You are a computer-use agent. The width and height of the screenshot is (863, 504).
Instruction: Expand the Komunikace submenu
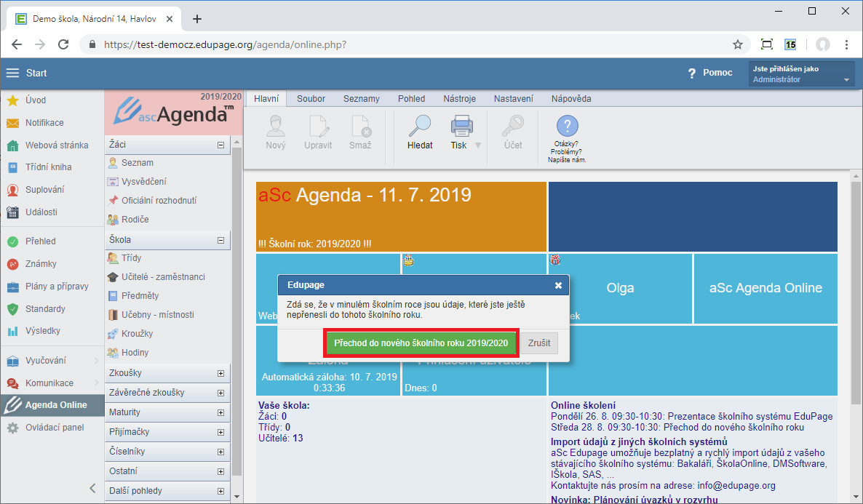pos(96,383)
